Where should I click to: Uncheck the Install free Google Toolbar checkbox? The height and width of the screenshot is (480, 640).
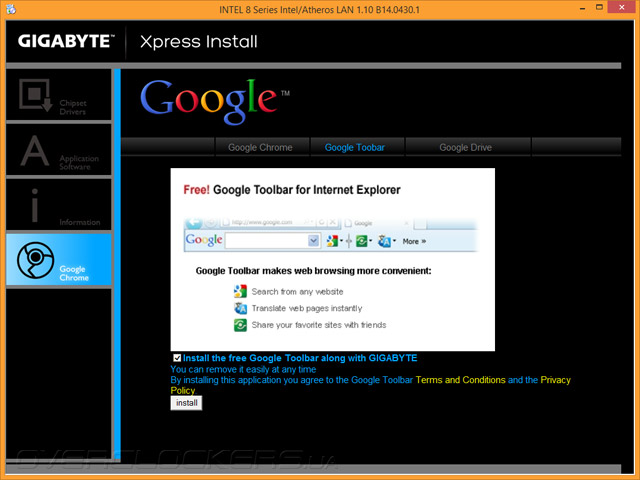[177, 358]
